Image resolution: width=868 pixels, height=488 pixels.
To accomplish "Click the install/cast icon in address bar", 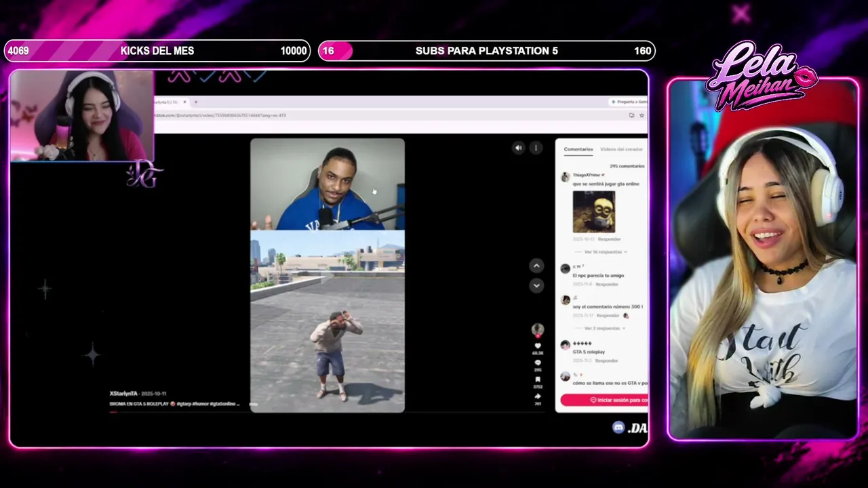I will click(x=631, y=115).
